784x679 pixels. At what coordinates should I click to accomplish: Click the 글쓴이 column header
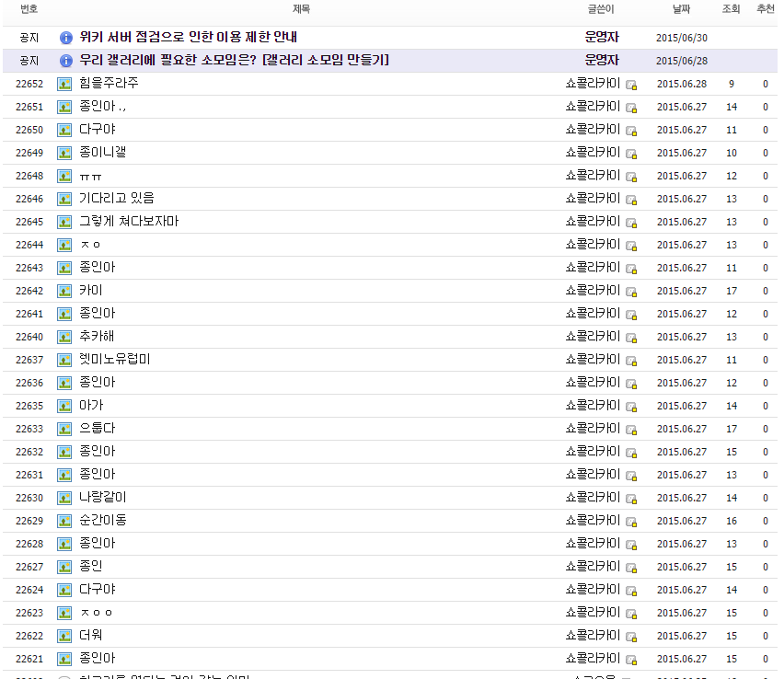click(x=601, y=9)
